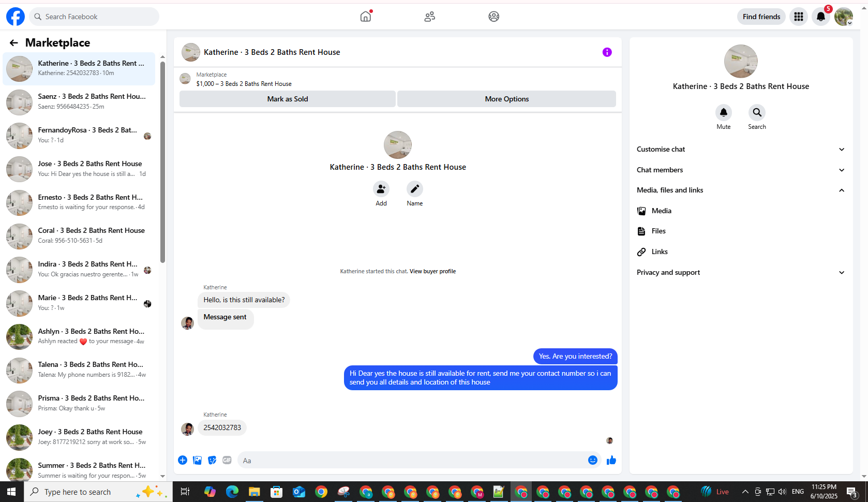
Task: Go back using the Marketplace arrow
Action: click(x=14, y=43)
